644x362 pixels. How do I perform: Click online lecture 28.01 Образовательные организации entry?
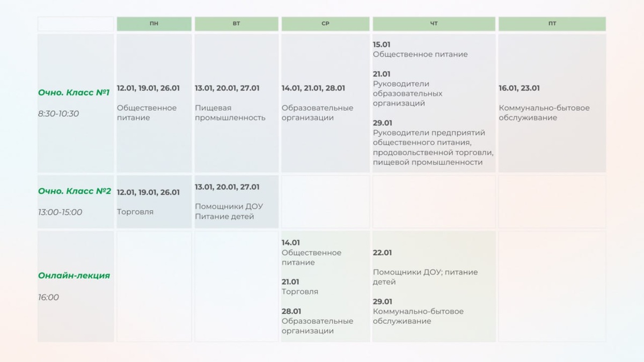[x=317, y=321]
